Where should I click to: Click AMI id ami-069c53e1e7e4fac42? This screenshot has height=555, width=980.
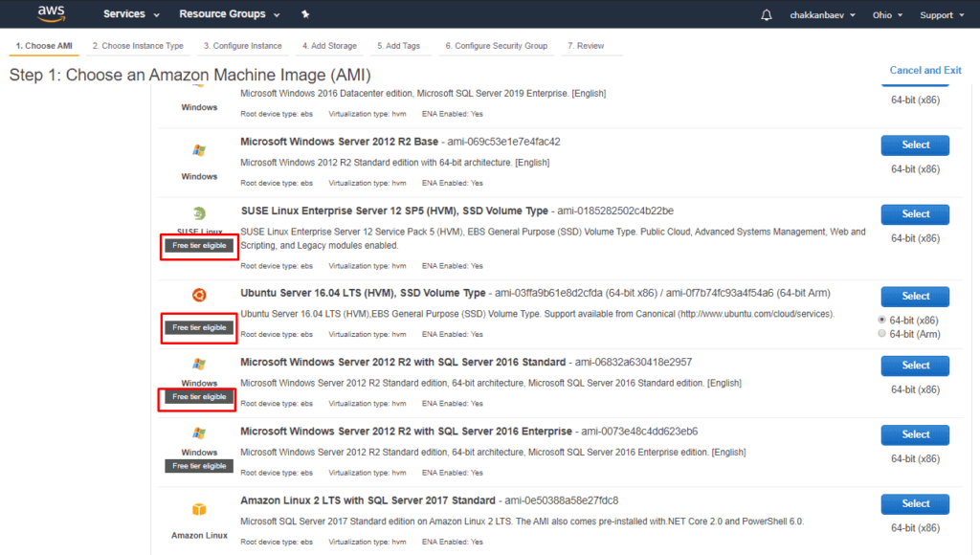[x=503, y=142]
